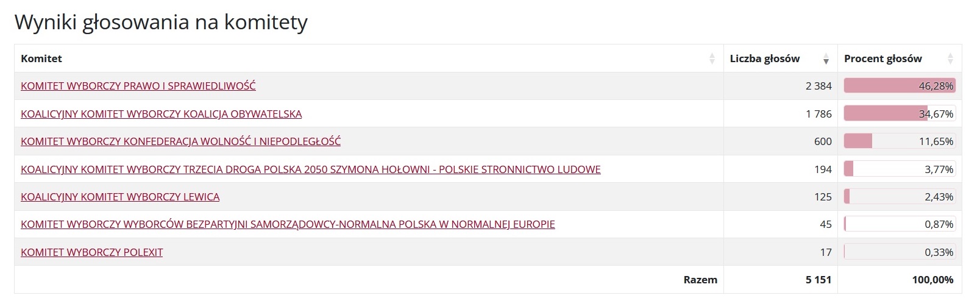Click the 11,65% percentage bar
The height and width of the screenshot is (301, 980).
coord(900,141)
